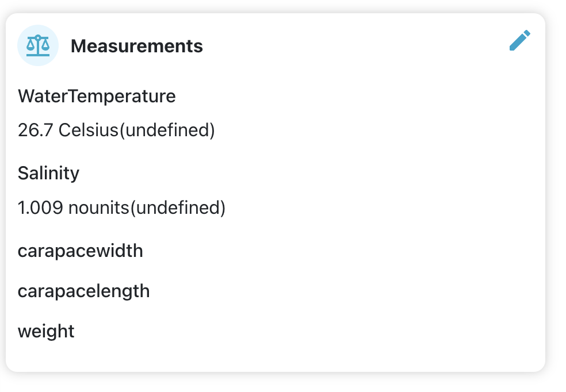This screenshot has width=566, height=392.
Task: Click the 26.7 temperature number
Action: coord(36,130)
